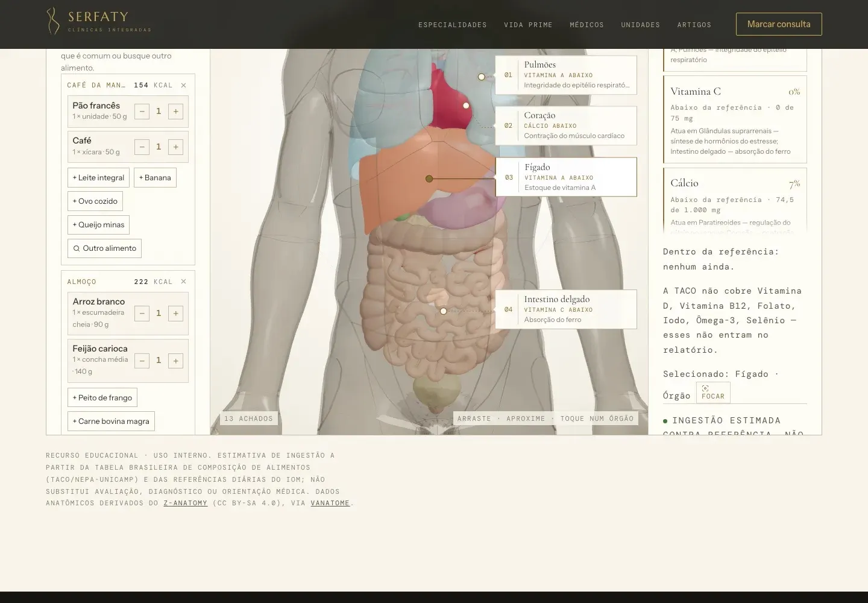Add Leite integral to breakfast
868x603 pixels.
point(98,177)
